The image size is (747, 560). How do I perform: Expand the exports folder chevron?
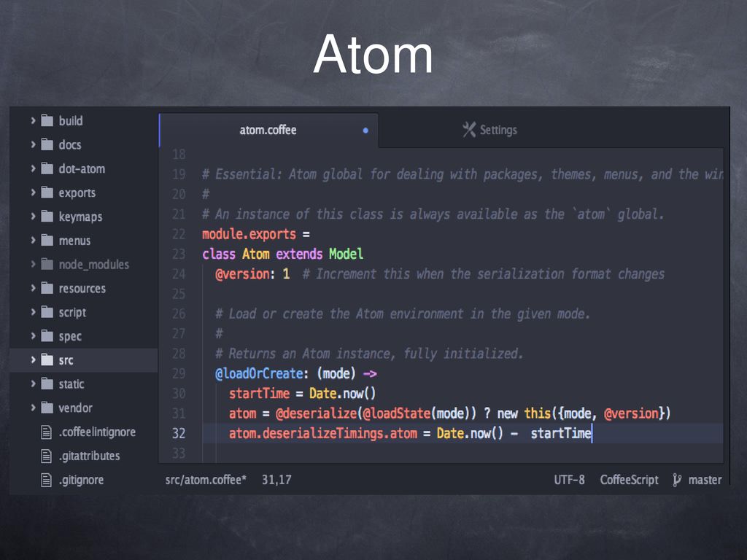tap(33, 192)
